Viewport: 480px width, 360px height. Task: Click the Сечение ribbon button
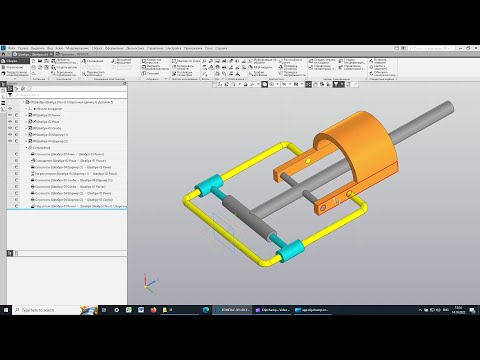coord(150,73)
